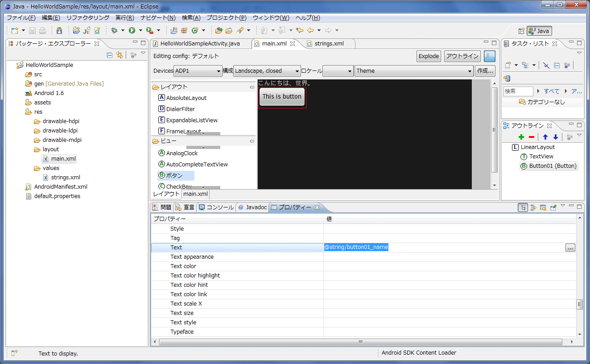Viewport: 590px width, 364px height.
Task: Click the すべて link in Task List
Action: coord(552,91)
